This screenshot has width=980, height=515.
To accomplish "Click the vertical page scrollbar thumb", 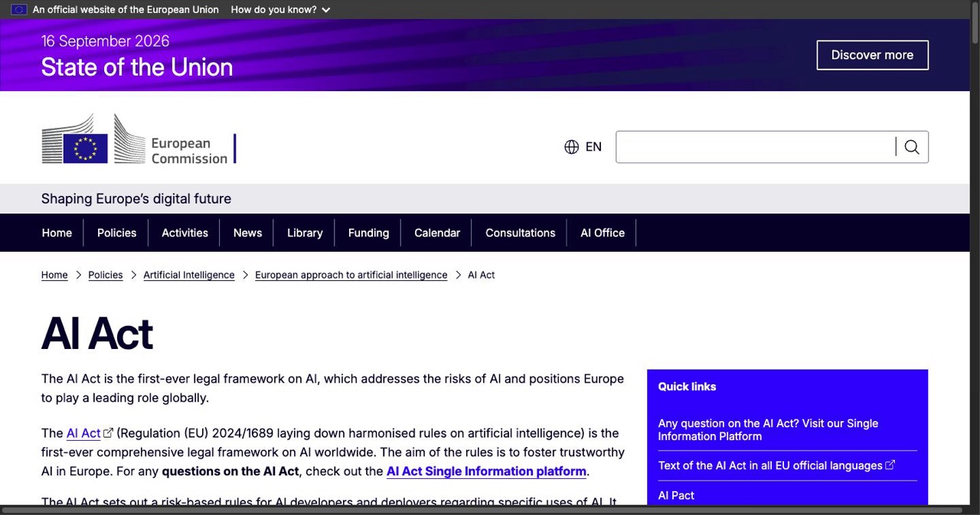I will 975,24.
